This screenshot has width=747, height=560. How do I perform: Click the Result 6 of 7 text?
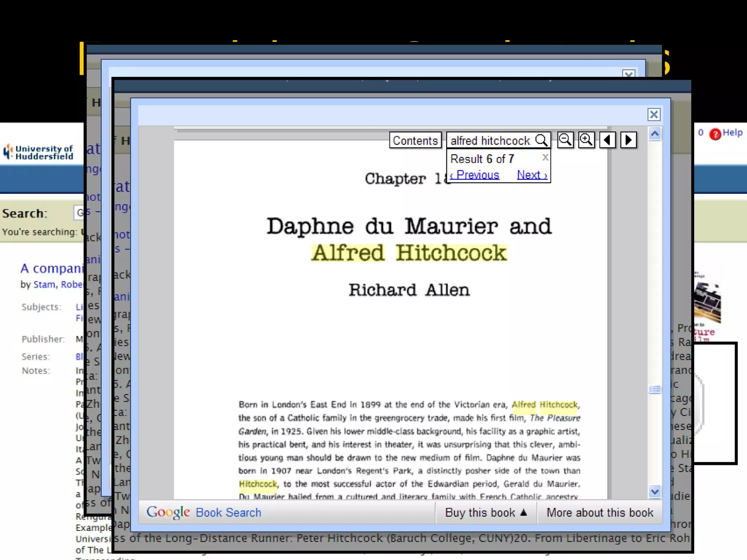pyautogui.click(x=482, y=159)
